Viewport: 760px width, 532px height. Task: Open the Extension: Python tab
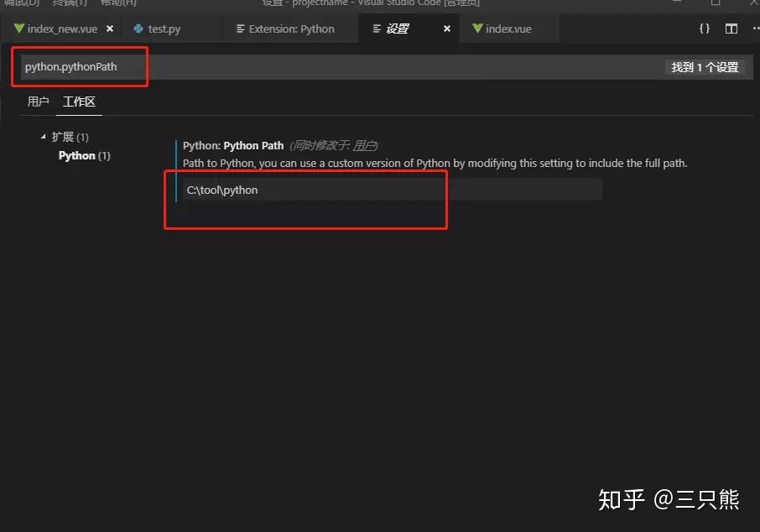coord(291,29)
